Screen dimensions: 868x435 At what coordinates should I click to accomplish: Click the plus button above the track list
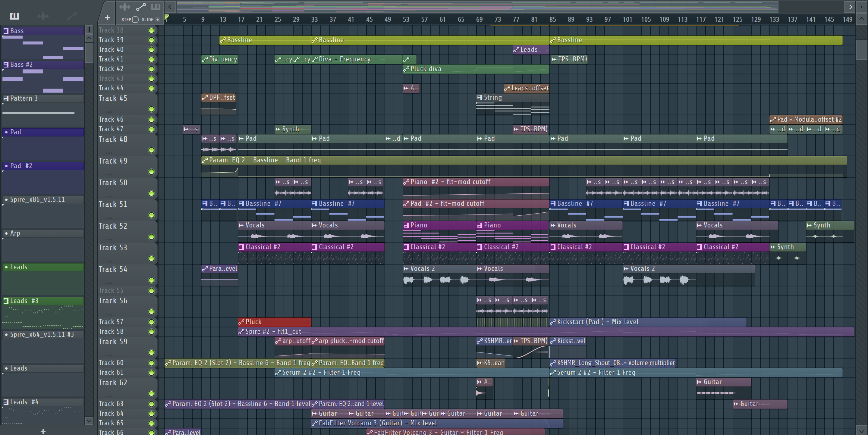pyautogui.click(x=108, y=18)
